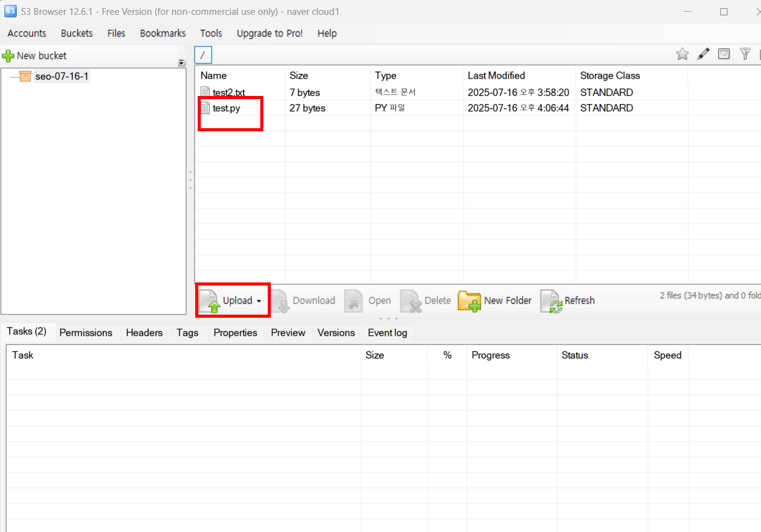Viewport: 761px width, 532px height.
Task: Sort files by clicking the Name column header
Action: [x=213, y=76]
